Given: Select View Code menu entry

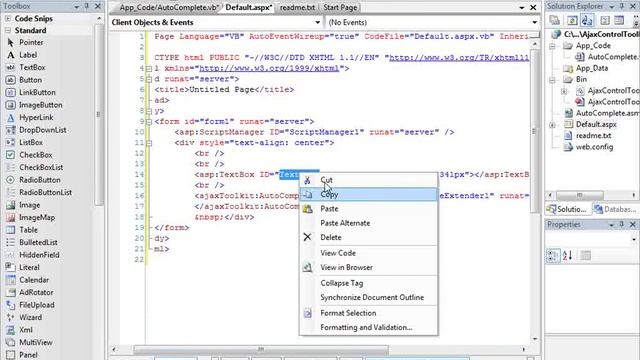Looking at the screenshot, I should [x=369, y=253].
